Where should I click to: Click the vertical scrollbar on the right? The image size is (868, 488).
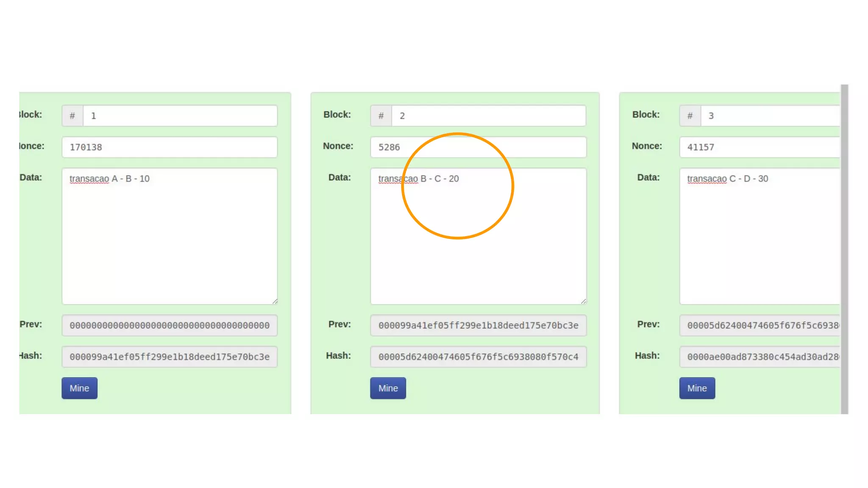point(844,249)
